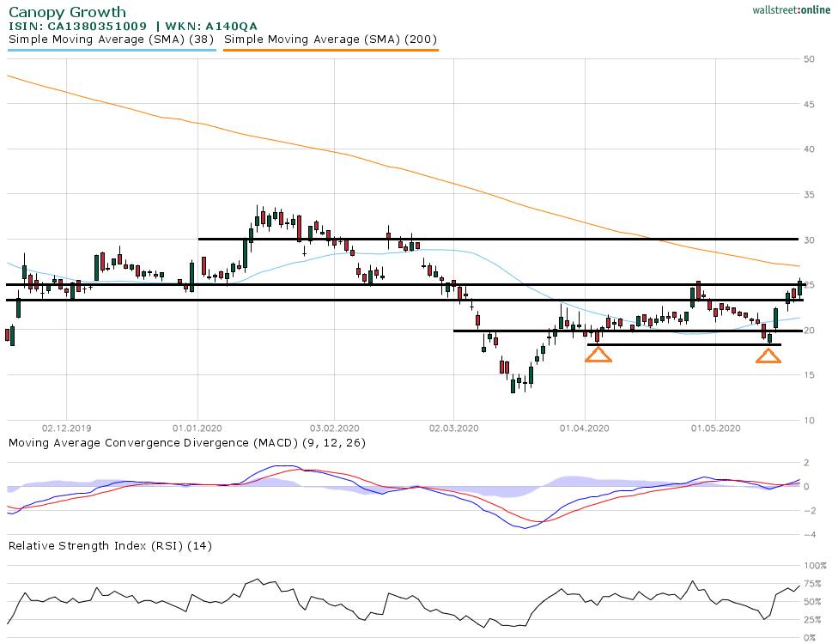The height and width of the screenshot is (644, 838).
Task: Click the 01.04.2020 date label
Action: [x=585, y=428]
